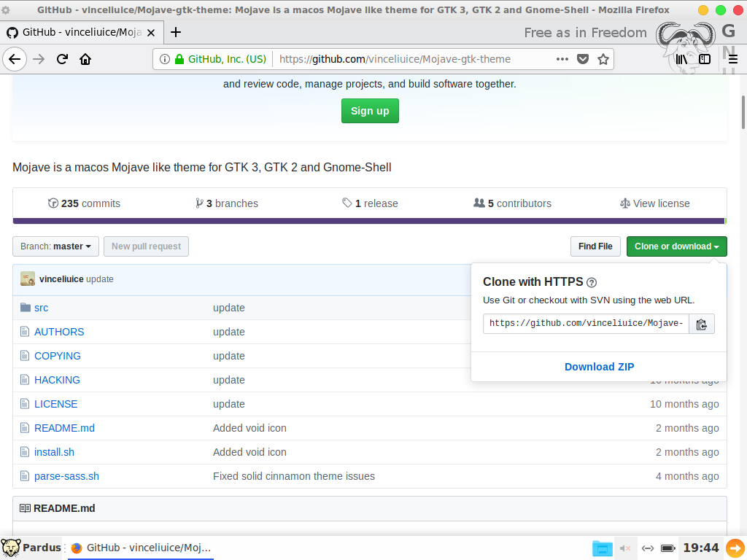Go back with the browser back arrow
This screenshot has width=747, height=560.
pyautogui.click(x=15, y=59)
